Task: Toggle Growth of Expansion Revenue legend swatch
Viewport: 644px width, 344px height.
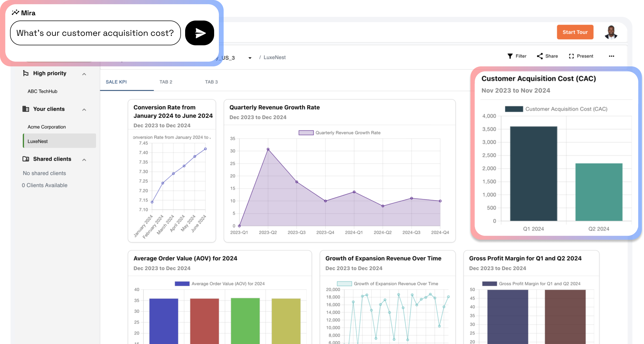Action: coord(344,284)
